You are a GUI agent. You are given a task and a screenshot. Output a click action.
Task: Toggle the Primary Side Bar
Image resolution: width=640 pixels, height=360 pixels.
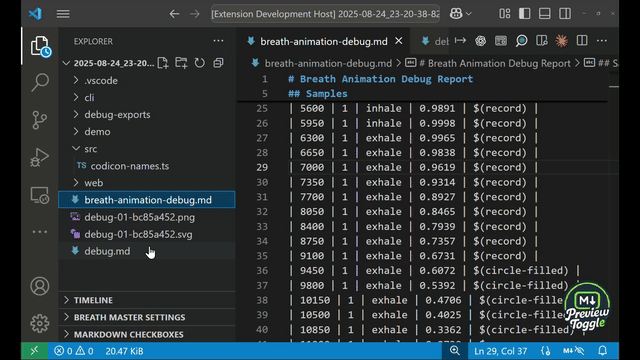pyautogui.click(x=524, y=14)
